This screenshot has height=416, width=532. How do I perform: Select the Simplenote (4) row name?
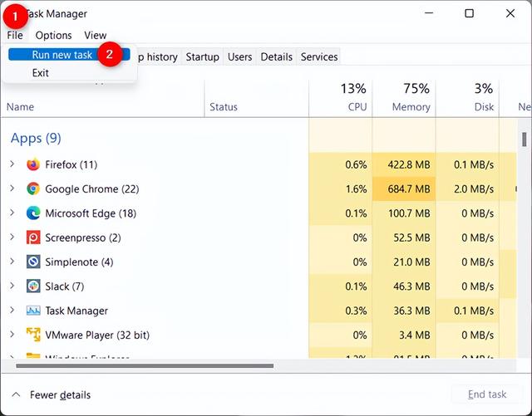(80, 262)
